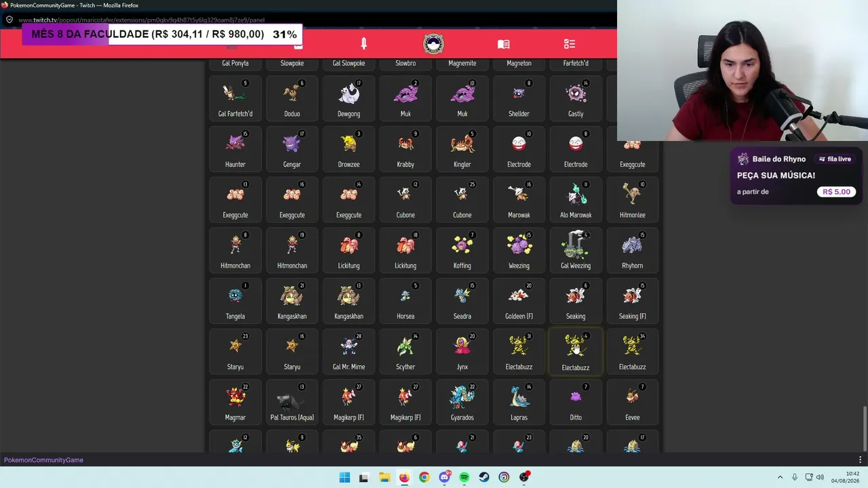Select the Hitmonlee sprite
The image size is (868, 488).
click(632, 194)
